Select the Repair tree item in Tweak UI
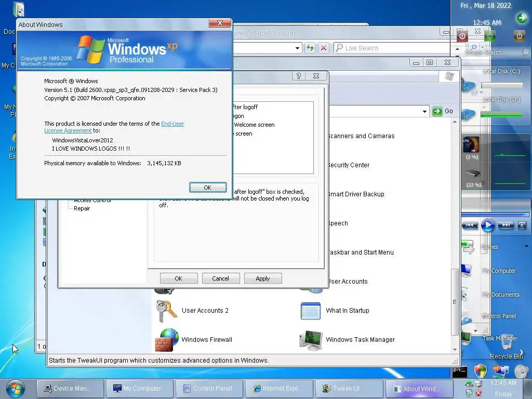 click(x=82, y=208)
